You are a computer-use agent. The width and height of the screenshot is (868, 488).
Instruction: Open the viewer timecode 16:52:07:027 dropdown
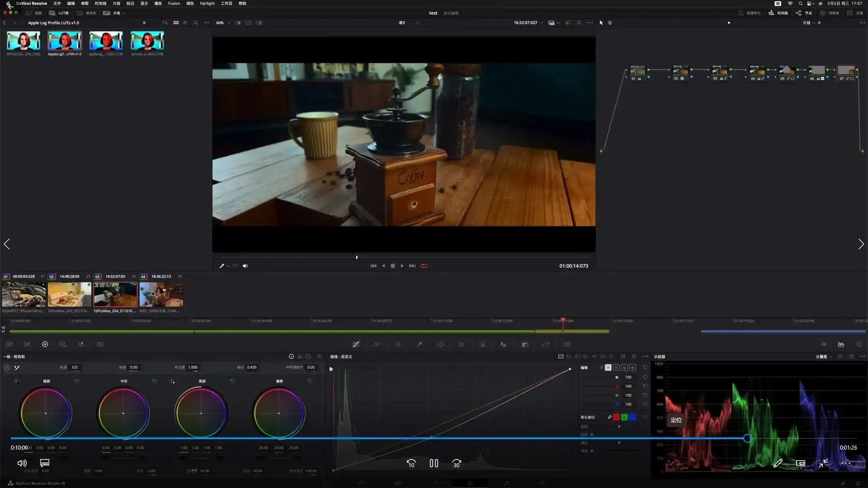[x=528, y=23]
